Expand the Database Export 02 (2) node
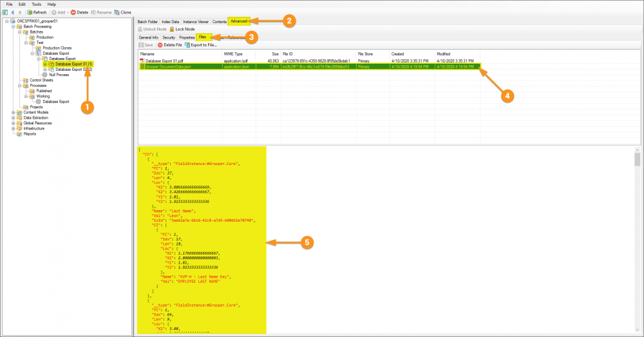The image size is (644, 337). coord(45,70)
